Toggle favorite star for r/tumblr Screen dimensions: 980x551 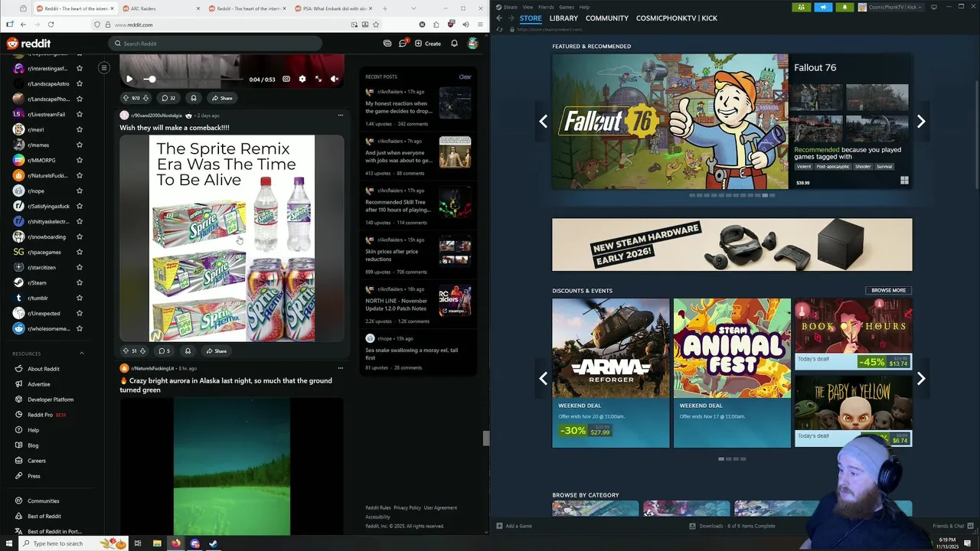tap(80, 298)
